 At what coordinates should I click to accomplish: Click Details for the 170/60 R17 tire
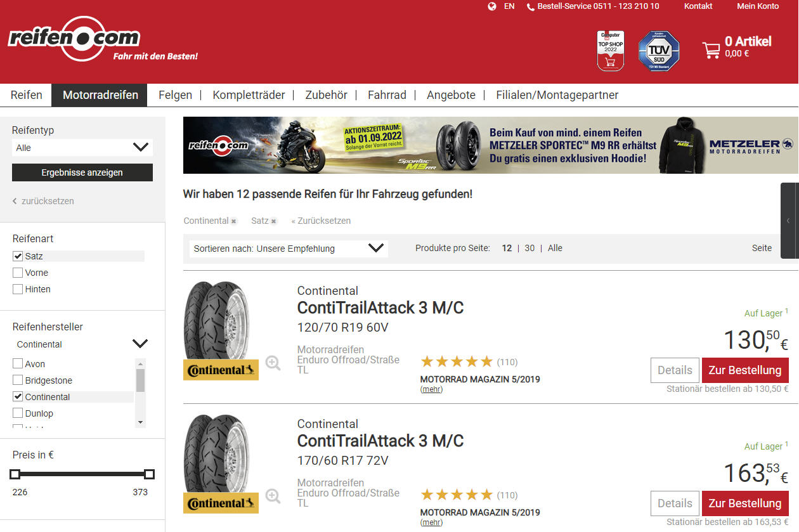(675, 503)
